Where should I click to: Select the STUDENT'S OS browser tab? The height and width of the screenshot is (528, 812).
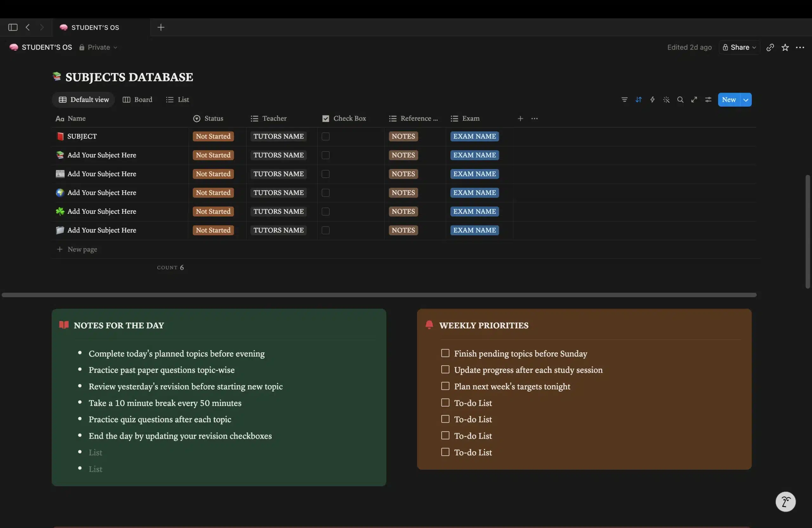tap(101, 27)
